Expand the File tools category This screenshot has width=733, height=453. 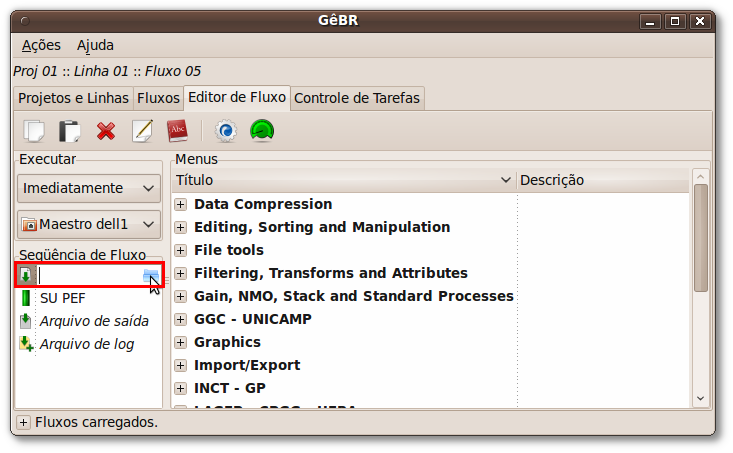click(180, 250)
